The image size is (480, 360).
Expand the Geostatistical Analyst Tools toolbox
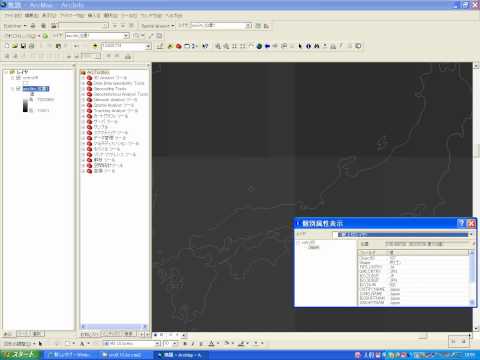coord(83,94)
